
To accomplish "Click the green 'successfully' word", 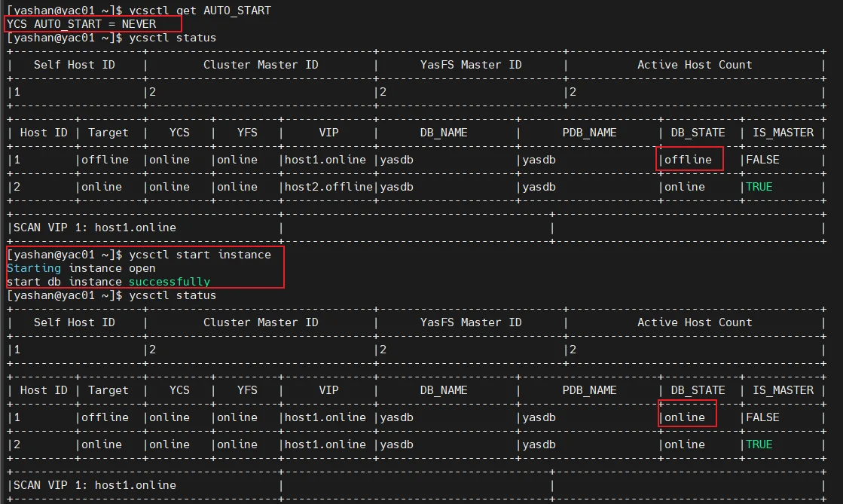I will point(170,282).
